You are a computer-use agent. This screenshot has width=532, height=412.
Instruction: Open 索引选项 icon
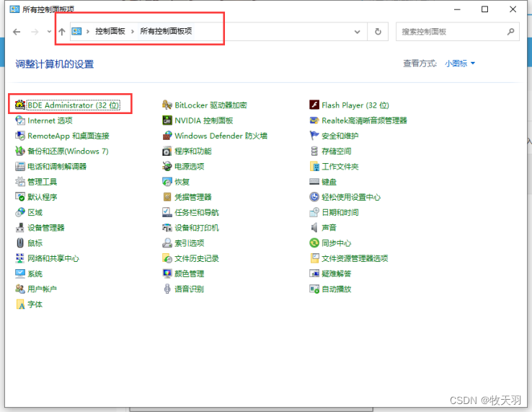coord(167,243)
